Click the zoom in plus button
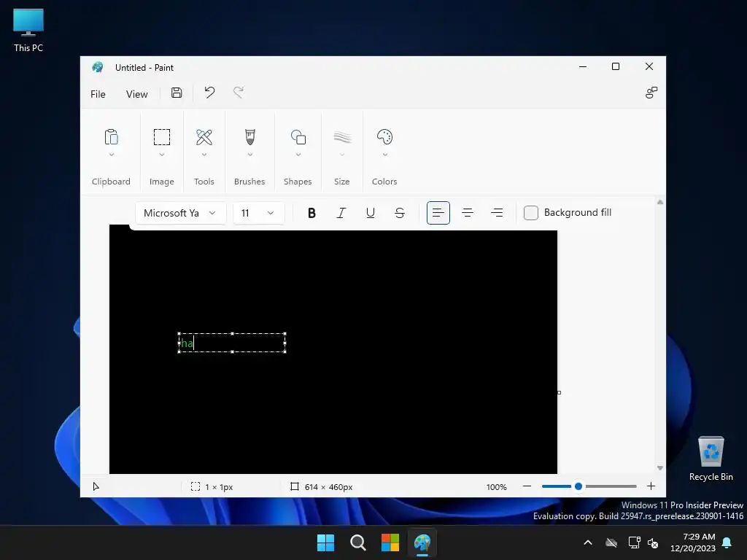The height and width of the screenshot is (560, 747). [x=651, y=486]
